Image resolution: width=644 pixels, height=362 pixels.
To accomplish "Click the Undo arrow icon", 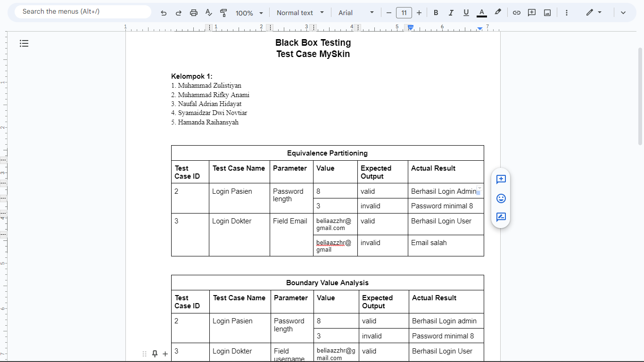I will click(x=164, y=13).
